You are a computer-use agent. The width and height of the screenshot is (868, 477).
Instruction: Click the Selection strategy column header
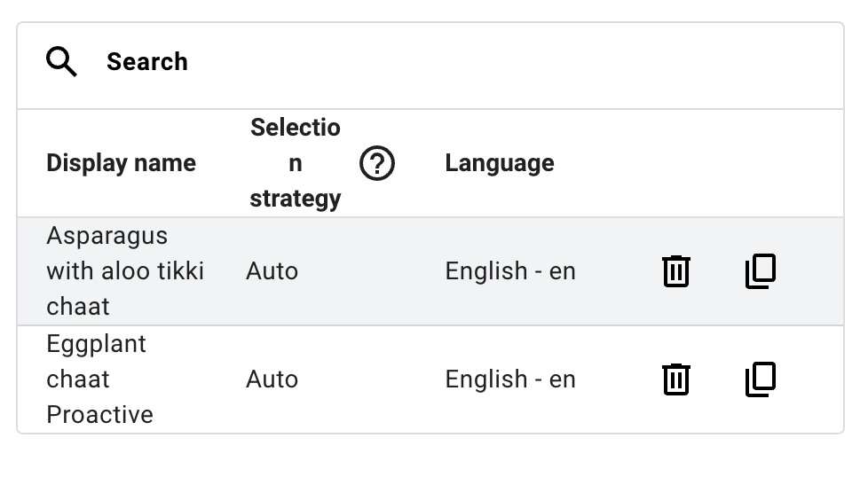295,163
